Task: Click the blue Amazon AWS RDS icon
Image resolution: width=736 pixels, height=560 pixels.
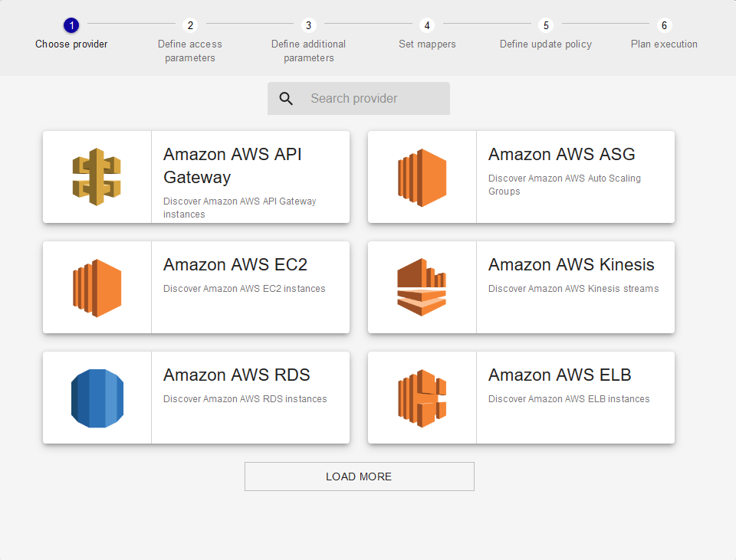Action: tap(97, 398)
